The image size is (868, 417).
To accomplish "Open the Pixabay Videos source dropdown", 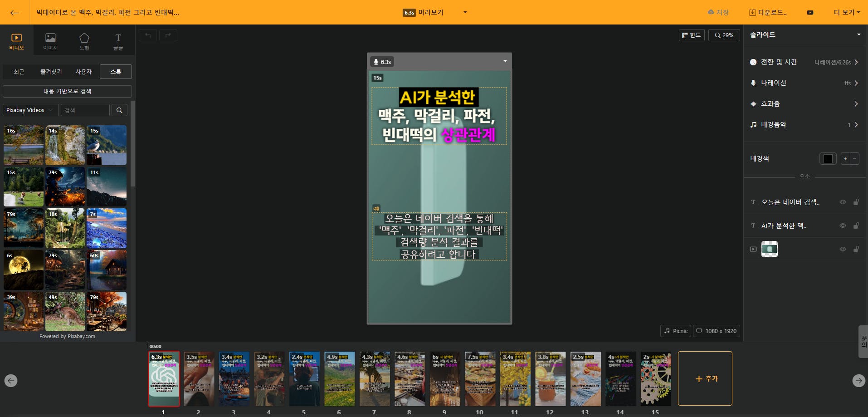I will 31,110.
